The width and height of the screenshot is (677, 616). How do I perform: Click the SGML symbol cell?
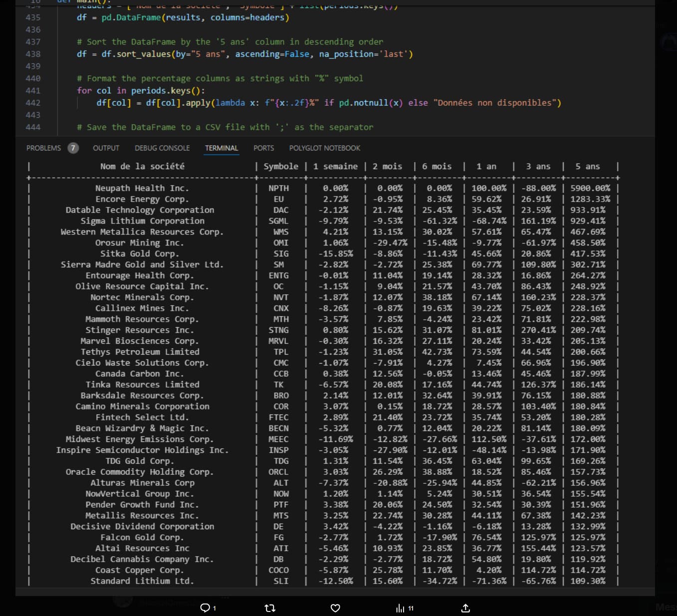(278, 221)
